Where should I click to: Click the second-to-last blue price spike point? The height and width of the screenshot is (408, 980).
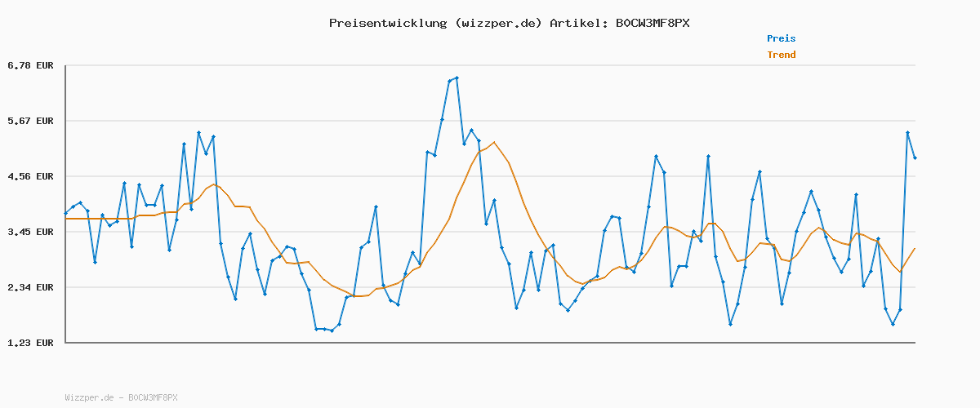pos(907,132)
